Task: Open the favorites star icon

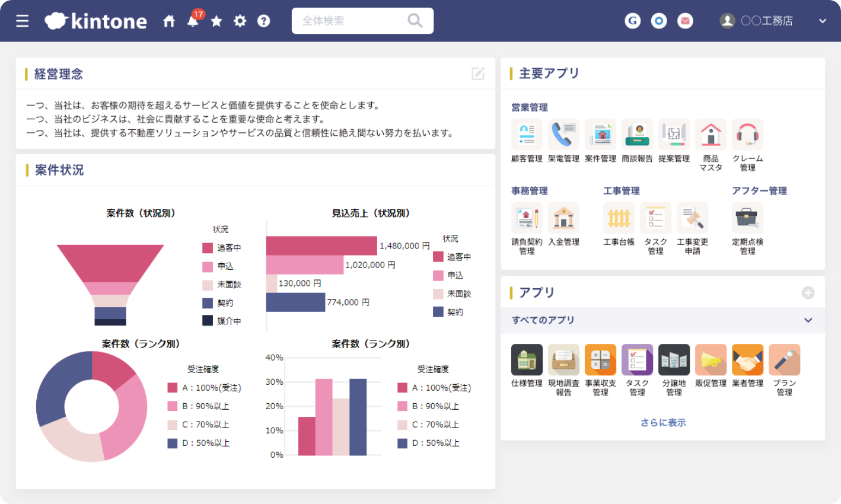Action: 216,21
